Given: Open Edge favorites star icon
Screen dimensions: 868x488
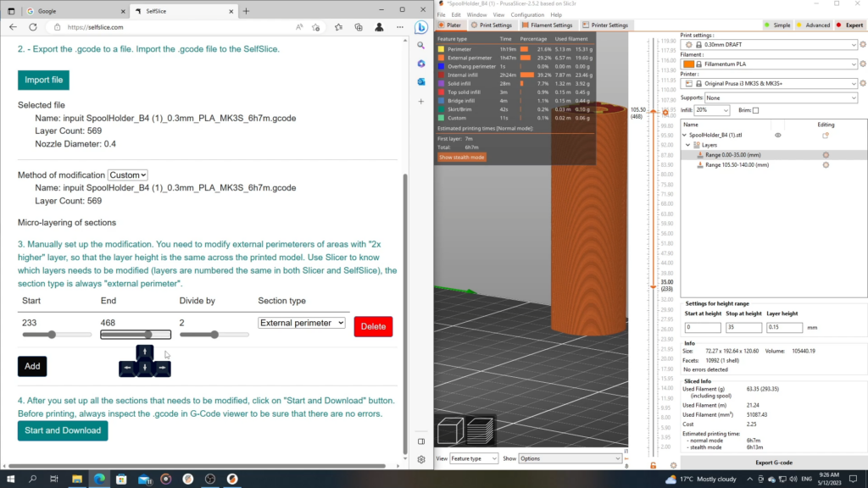Looking at the screenshot, I should pyautogui.click(x=339, y=27).
